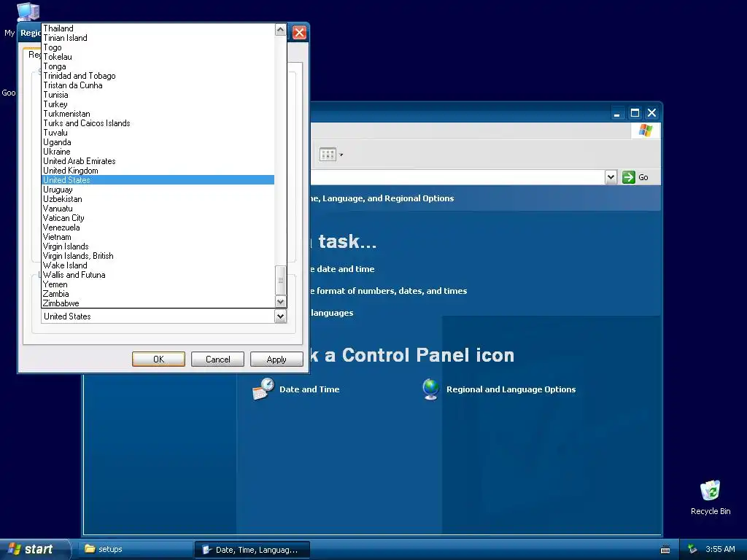Viewport: 747px width, 560px height.
Task: Switch to the setups taskbar button
Action: (136, 549)
